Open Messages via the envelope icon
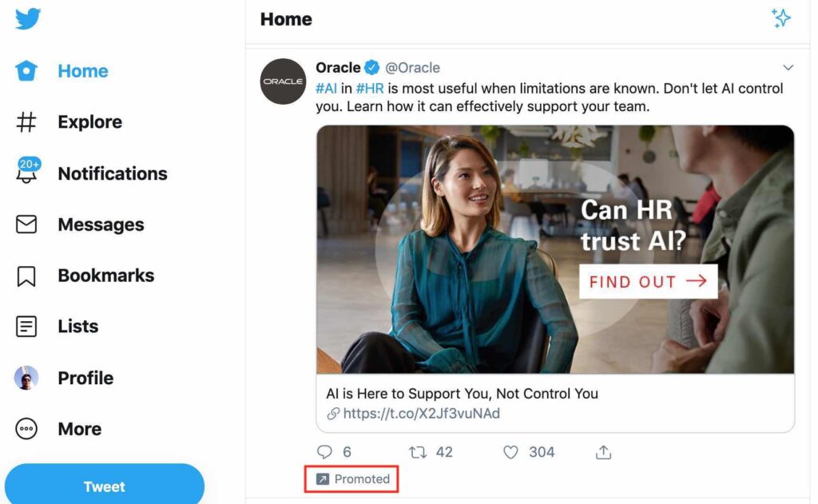818x504 pixels. click(x=25, y=224)
